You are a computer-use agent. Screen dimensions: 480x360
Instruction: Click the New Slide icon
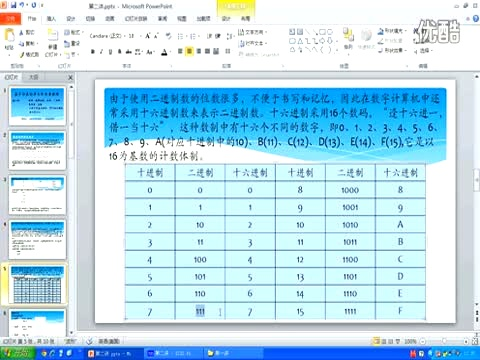point(52,35)
